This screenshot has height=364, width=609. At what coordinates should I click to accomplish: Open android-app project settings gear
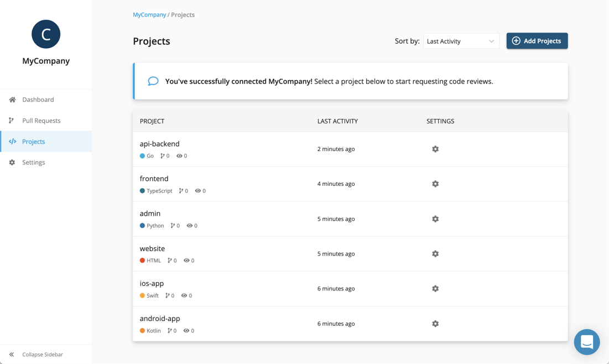pos(435,324)
